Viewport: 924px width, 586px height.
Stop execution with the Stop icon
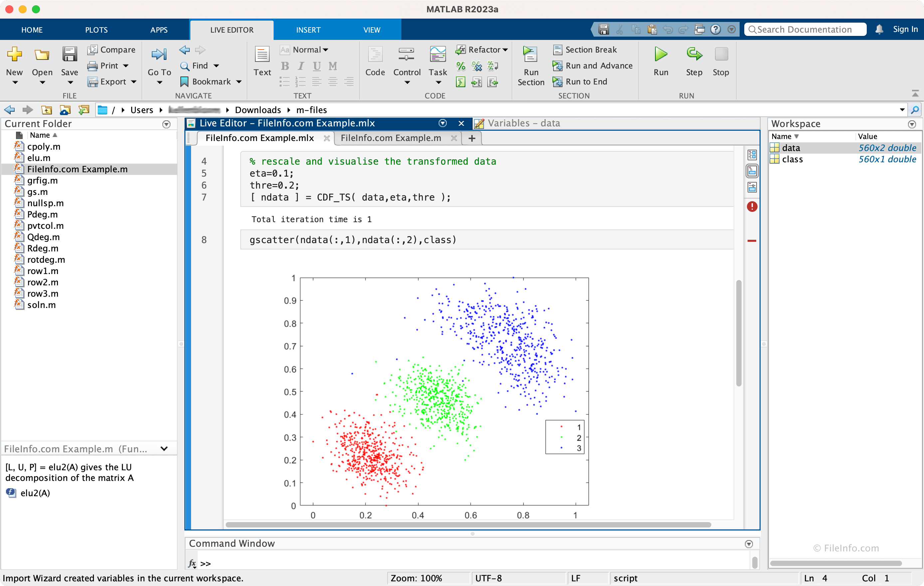tap(721, 62)
